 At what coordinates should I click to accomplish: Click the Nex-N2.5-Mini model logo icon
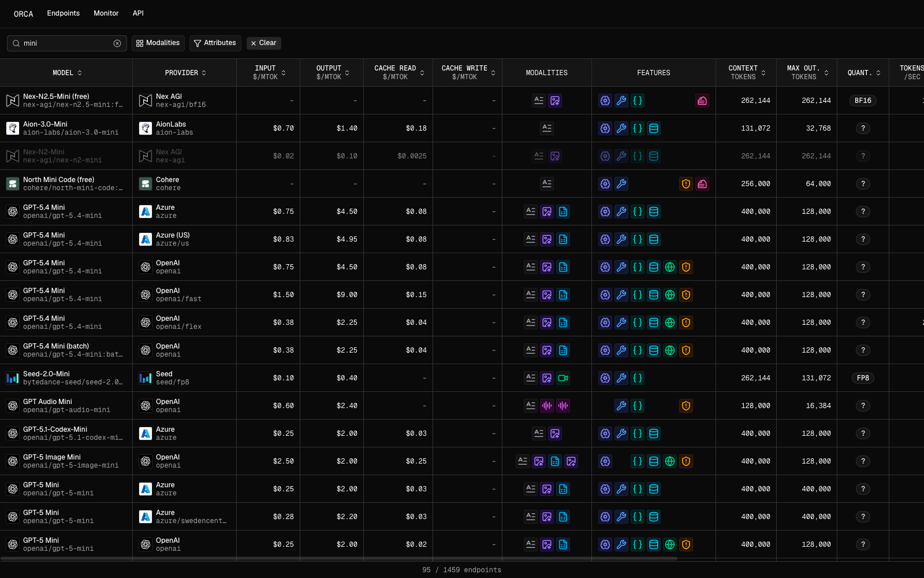pyautogui.click(x=13, y=101)
